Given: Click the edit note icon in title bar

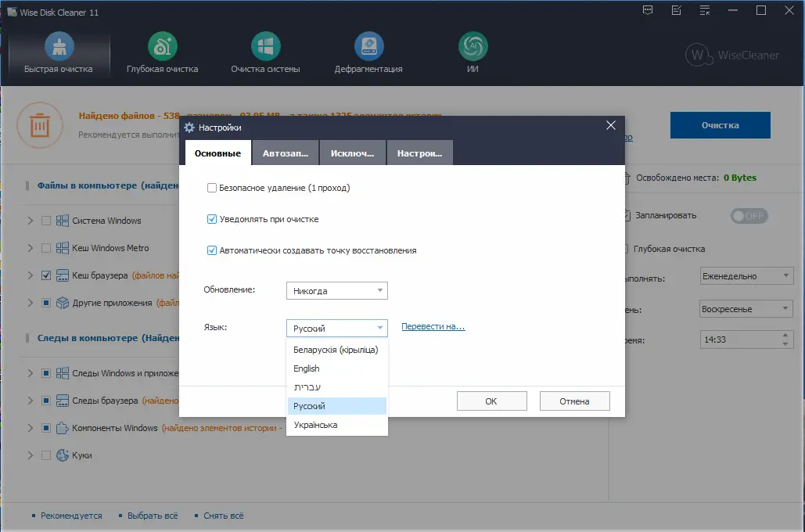Looking at the screenshot, I should [677, 10].
